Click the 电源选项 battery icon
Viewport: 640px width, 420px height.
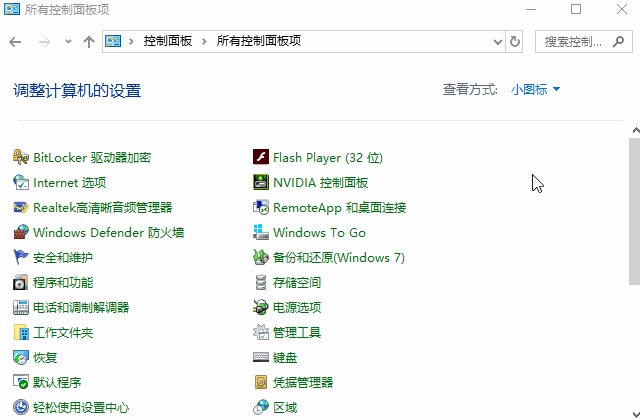click(261, 307)
